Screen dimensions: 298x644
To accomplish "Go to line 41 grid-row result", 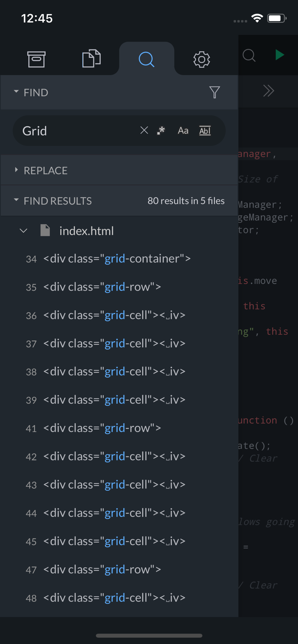I will [102, 428].
